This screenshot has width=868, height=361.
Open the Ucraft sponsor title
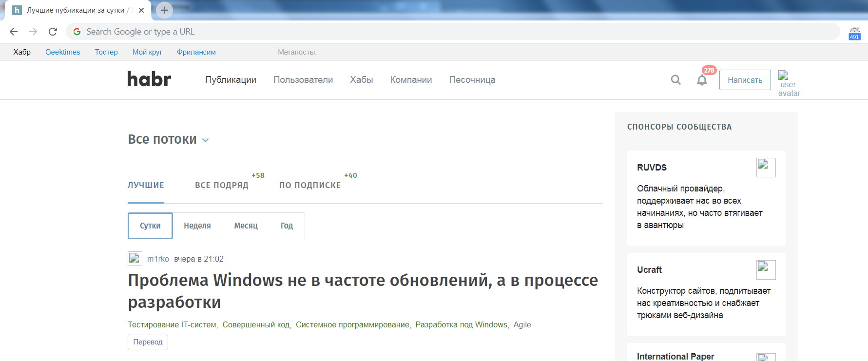[x=649, y=270]
